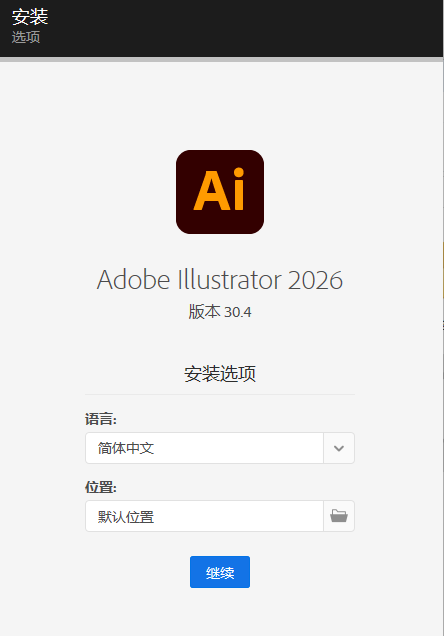Click the 安装选项 heading
This screenshot has height=636, width=444.
coord(220,374)
